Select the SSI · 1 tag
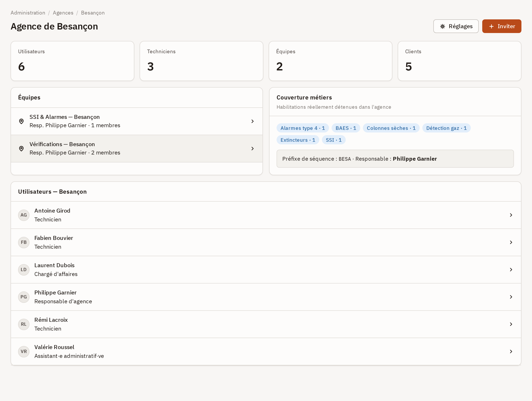 [x=334, y=140]
